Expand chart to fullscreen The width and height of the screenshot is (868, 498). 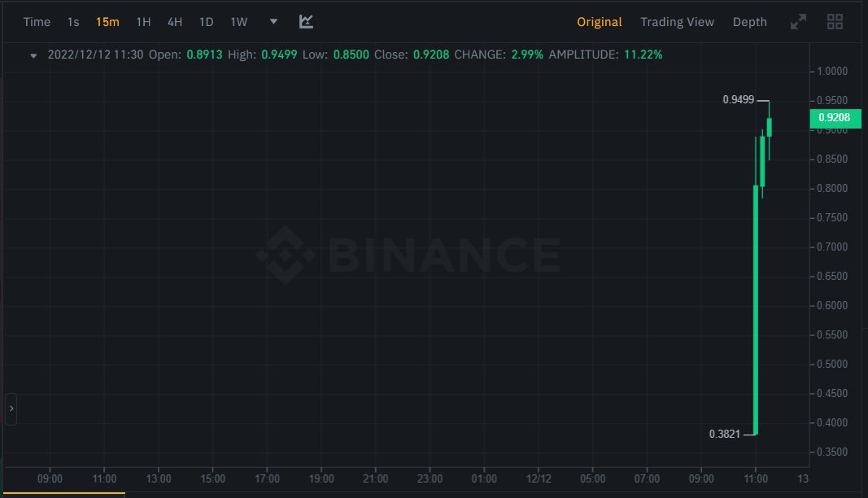(x=798, y=22)
